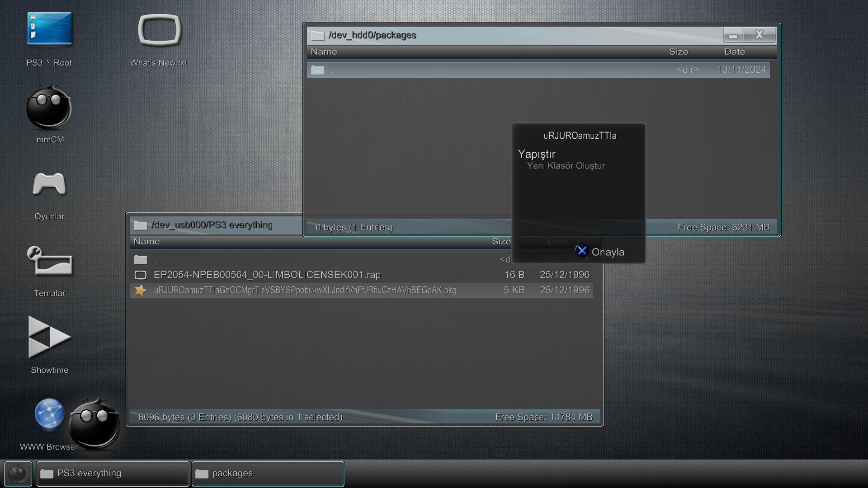This screenshot has height=488, width=868.
Task: Select the LIMBOLICENSEK001.rap file
Action: tap(267, 275)
